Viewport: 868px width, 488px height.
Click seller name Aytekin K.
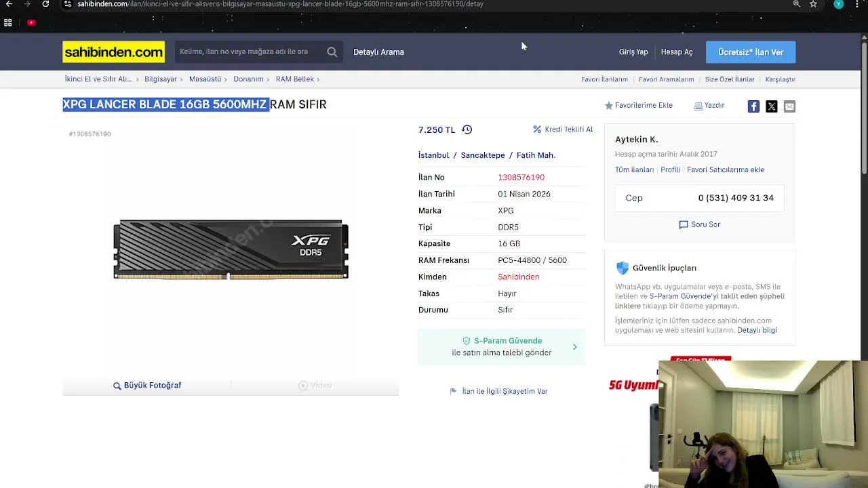tap(636, 140)
